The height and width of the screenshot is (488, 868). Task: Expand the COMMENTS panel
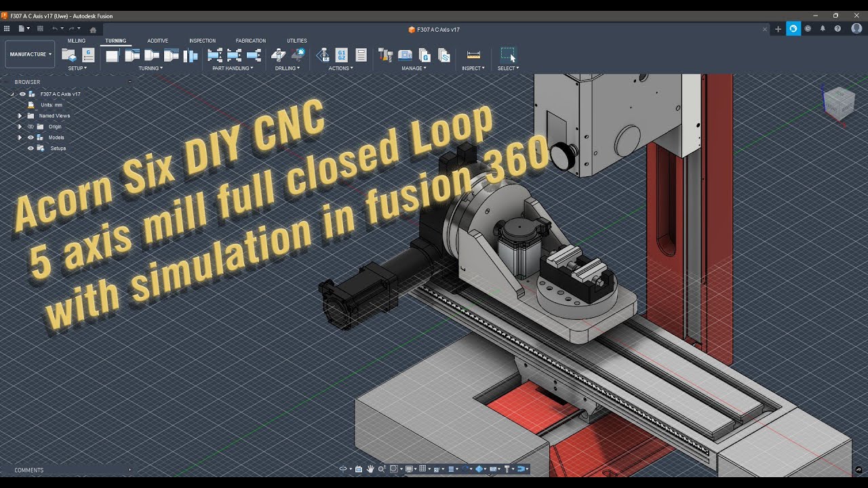(130, 470)
